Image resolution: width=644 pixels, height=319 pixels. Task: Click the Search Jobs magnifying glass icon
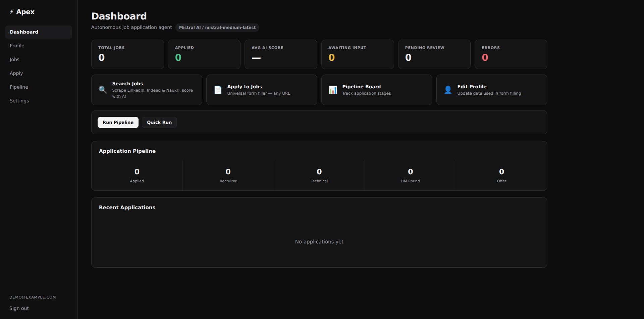(103, 90)
